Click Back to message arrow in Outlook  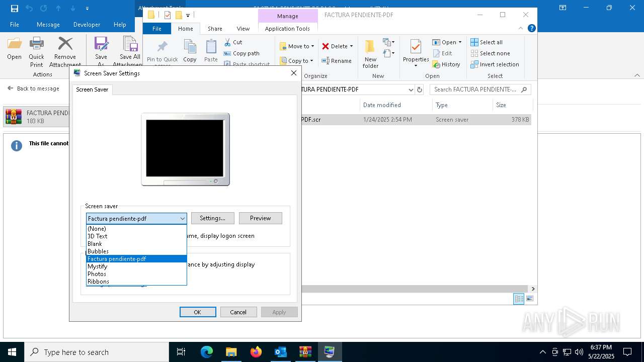pos(11,88)
